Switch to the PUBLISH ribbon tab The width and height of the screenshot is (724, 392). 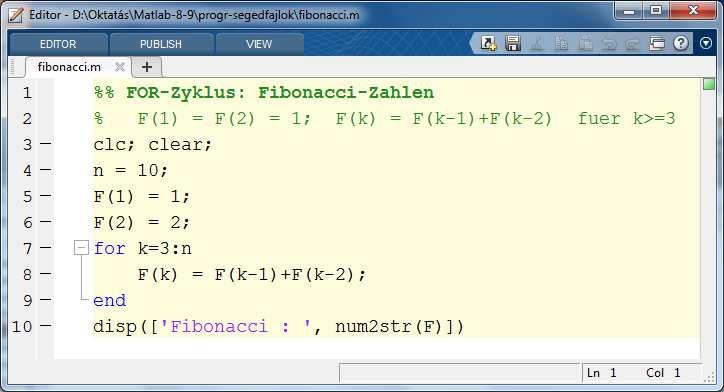click(161, 44)
